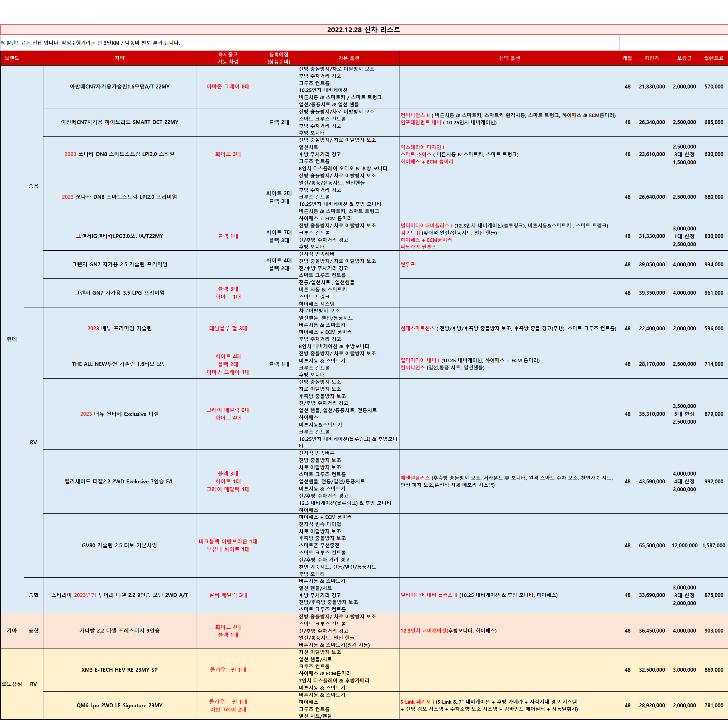Screen dimensions: 728x720
Task: Select '아반떼CN7자가용 하이브리드 SMART DCT 22MY' cell
Action: click(x=119, y=122)
